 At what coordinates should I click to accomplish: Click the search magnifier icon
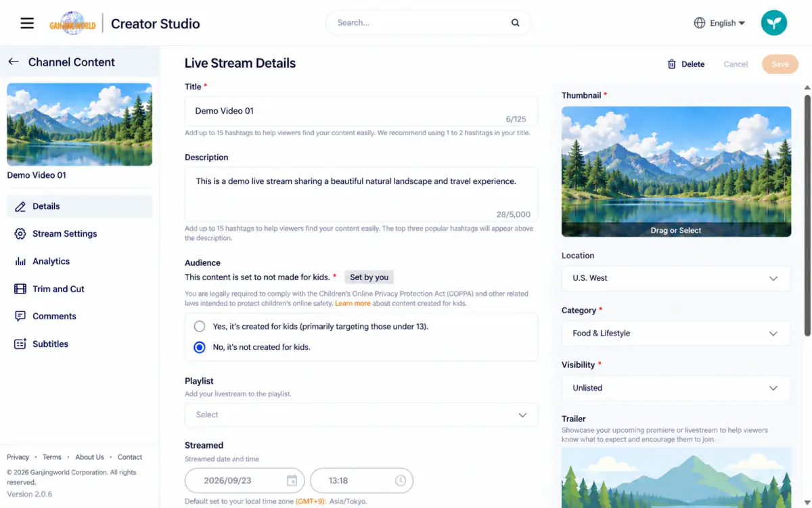[516, 22]
